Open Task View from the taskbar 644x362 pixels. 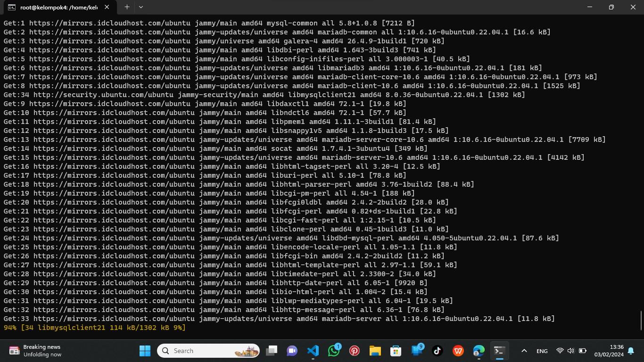(272, 351)
